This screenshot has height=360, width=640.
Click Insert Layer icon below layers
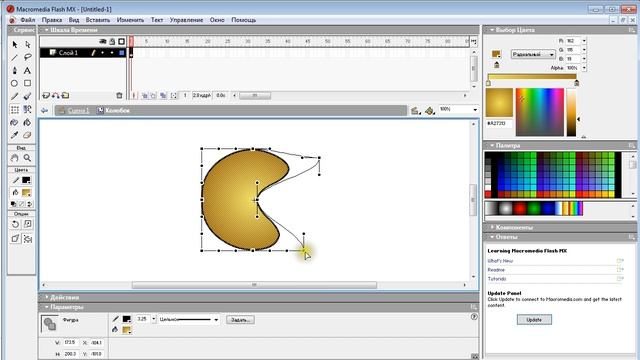click(46, 96)
